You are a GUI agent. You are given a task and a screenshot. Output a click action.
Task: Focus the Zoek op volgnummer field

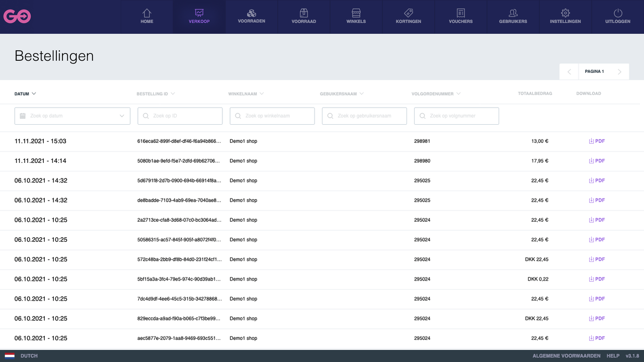click(456, 116)
